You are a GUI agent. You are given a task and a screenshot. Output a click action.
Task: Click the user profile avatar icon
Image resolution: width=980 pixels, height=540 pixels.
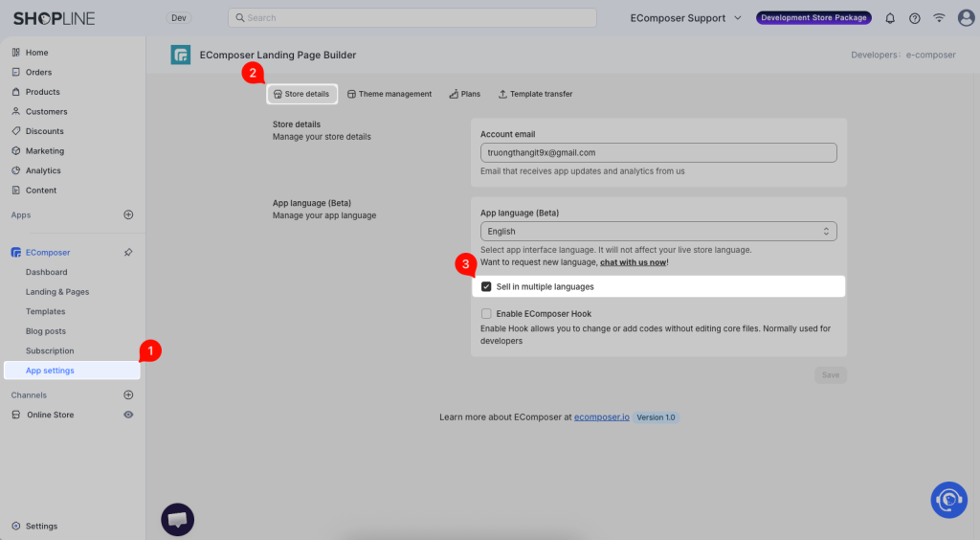pyautogui.click(x=966, y=18)
